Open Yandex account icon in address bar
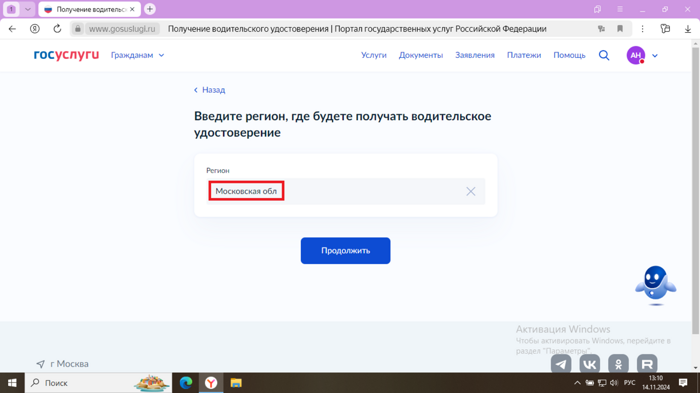 pyautogui.click(x=34, y=29)
